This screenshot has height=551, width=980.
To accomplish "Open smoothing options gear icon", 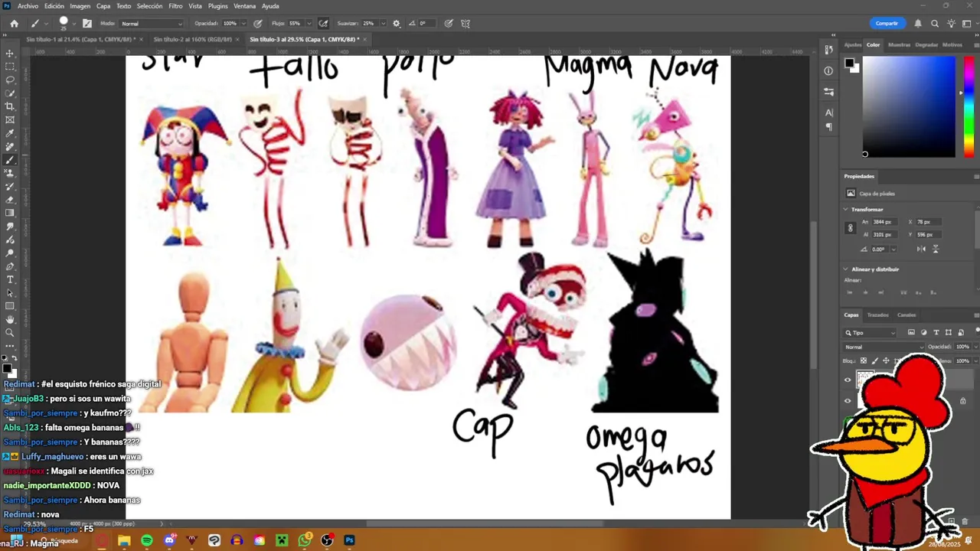I will (396, 24).
